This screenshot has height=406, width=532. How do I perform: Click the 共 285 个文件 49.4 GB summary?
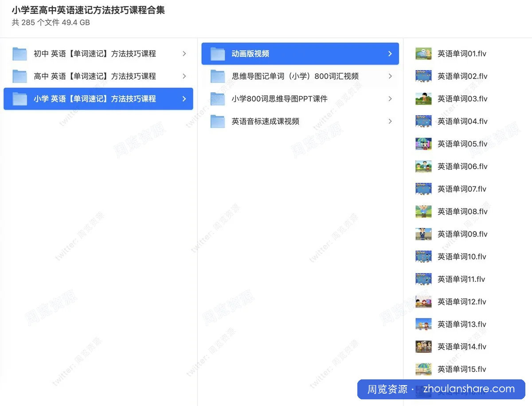(x=51, y=23)
